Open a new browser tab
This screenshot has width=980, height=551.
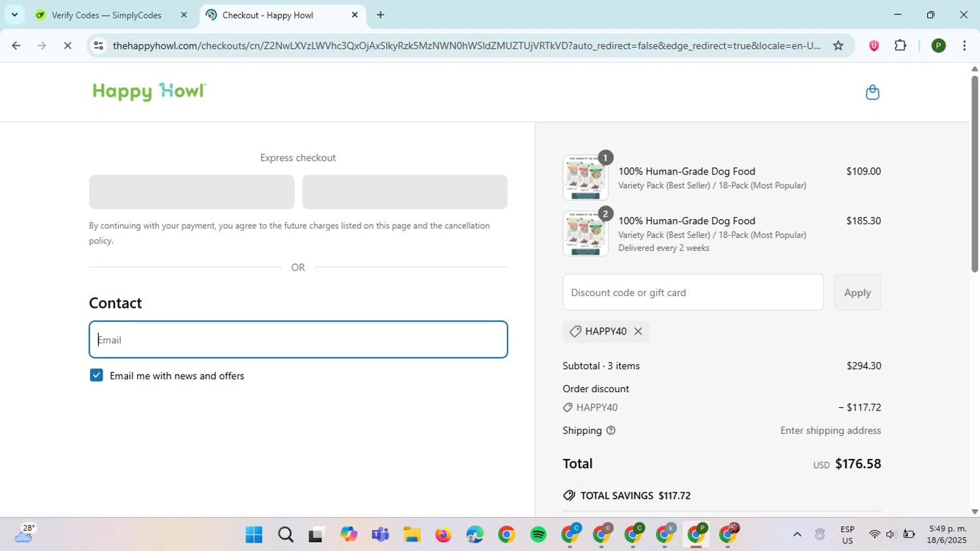pos(381,15)
